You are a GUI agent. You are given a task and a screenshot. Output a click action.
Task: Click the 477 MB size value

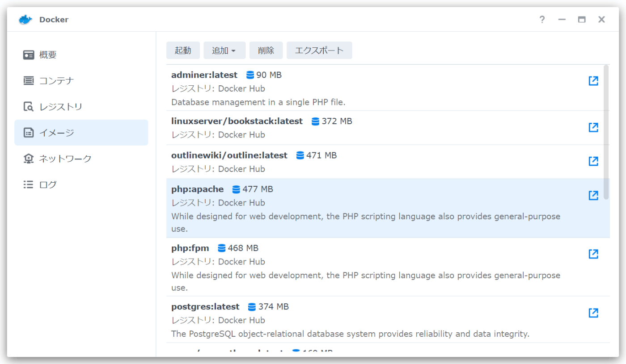point(258,189)
